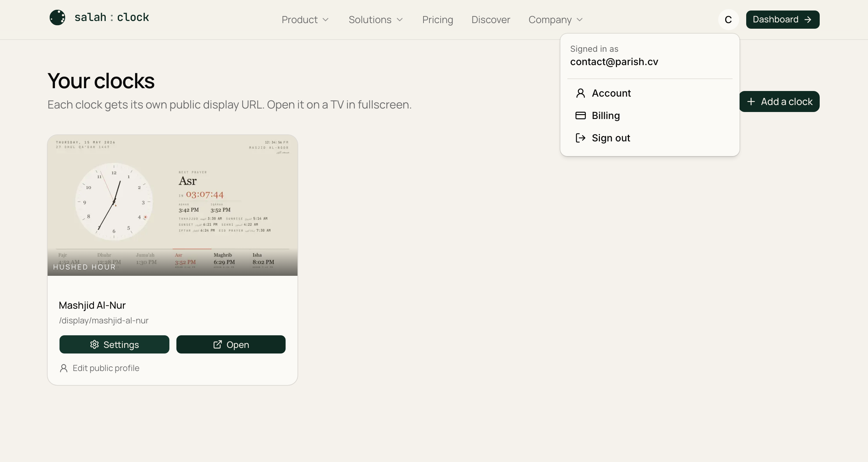
Task: Go to the Discover page
Action: click(491, 20)
